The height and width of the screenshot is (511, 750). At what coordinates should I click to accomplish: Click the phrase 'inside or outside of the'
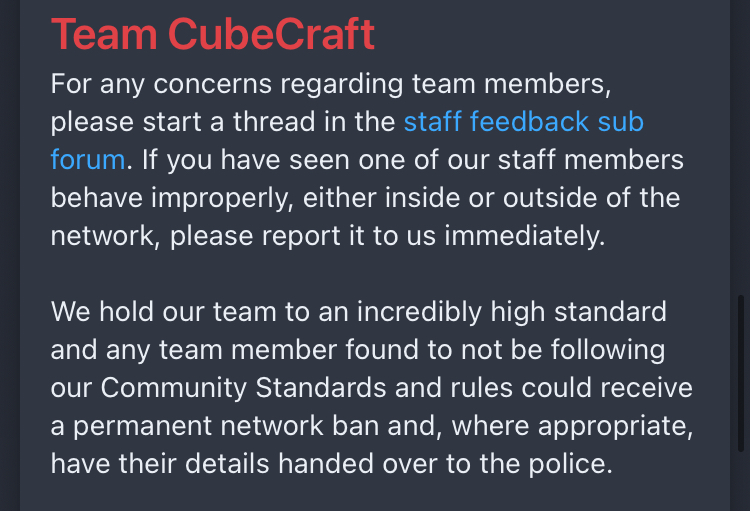coord(532,198)
